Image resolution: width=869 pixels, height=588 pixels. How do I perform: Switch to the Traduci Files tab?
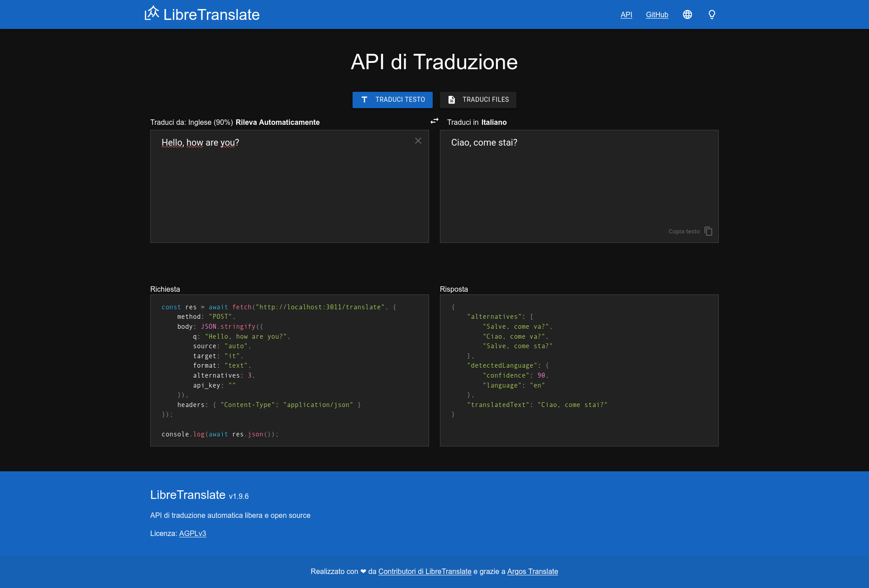point(478,100)
